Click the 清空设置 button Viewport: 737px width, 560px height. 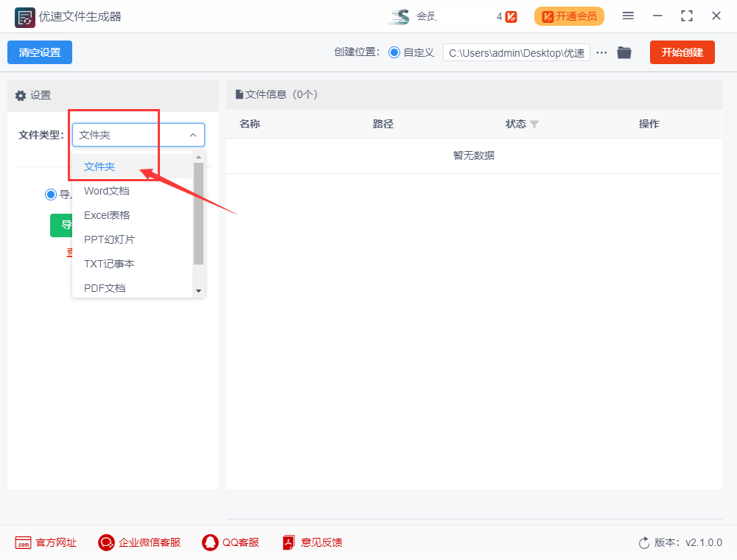click(40, 52)
